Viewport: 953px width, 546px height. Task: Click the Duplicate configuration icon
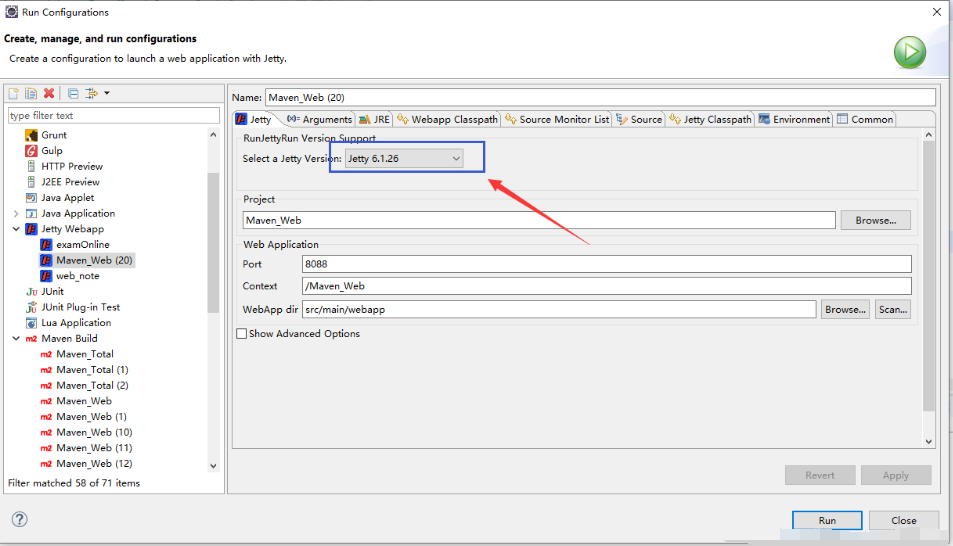[31, 93]
